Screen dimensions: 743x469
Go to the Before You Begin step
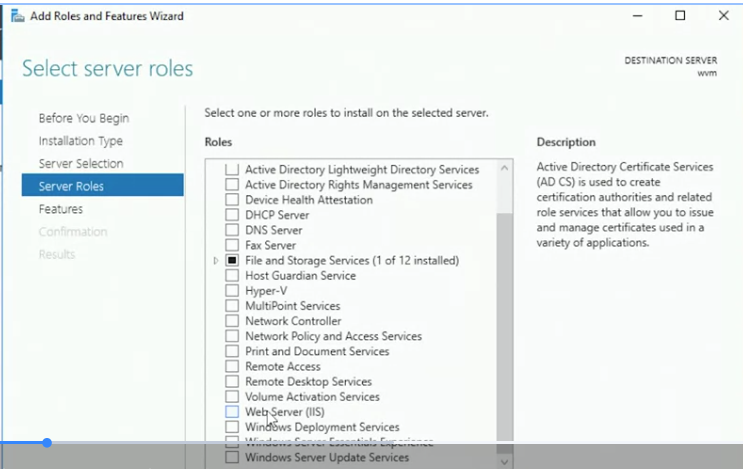(84, 118)
